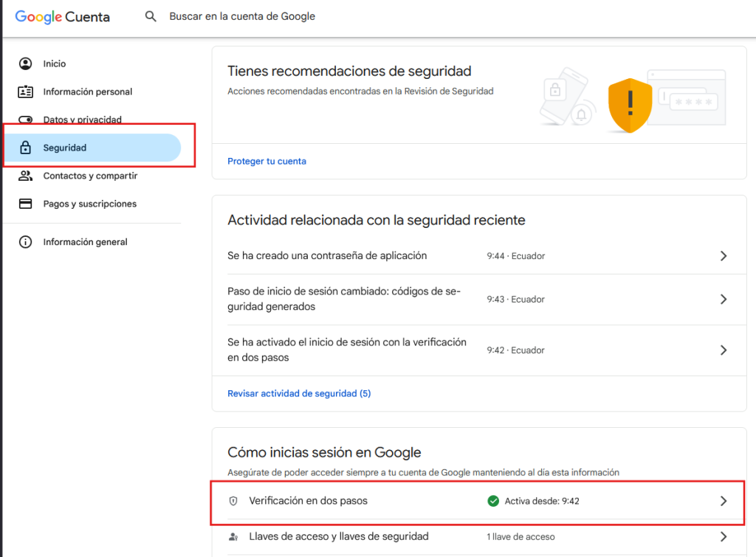Open Llaves de acceso row chevron

point(723,537)
